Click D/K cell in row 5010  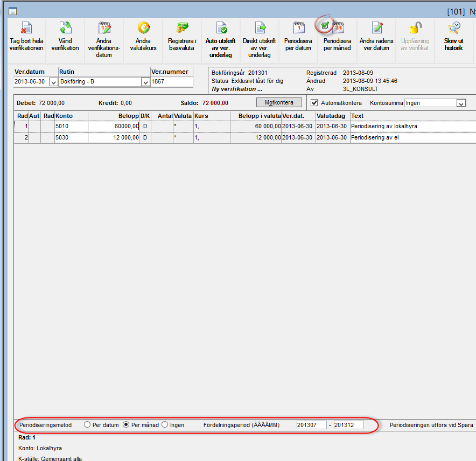point(145,127)
